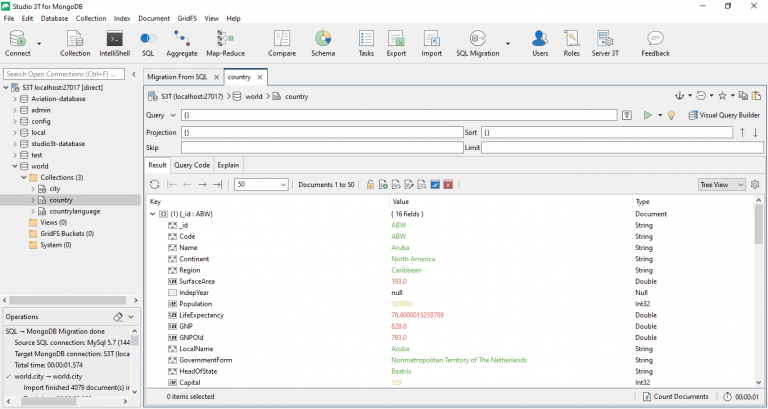Screen dimensions: 768x409
Task: Open the Tree View dropdown
Action: pyautogui.click(x=721, y=184)
